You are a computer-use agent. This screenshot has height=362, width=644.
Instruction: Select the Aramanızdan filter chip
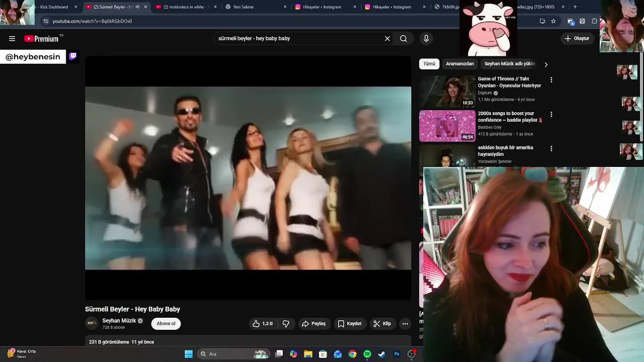coord(460,64)
